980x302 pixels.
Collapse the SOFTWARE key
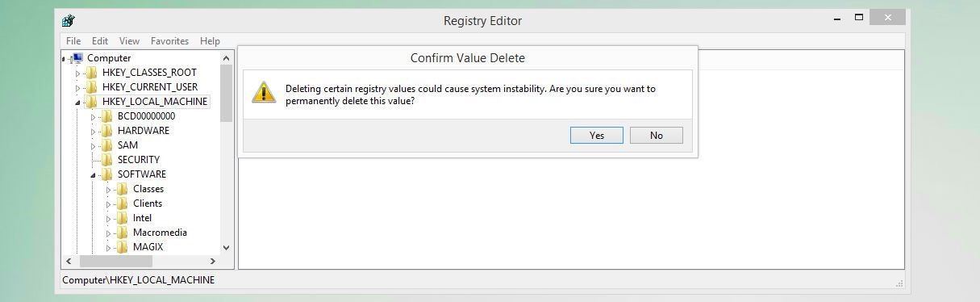pyautogui.click(x=94, y=176)
